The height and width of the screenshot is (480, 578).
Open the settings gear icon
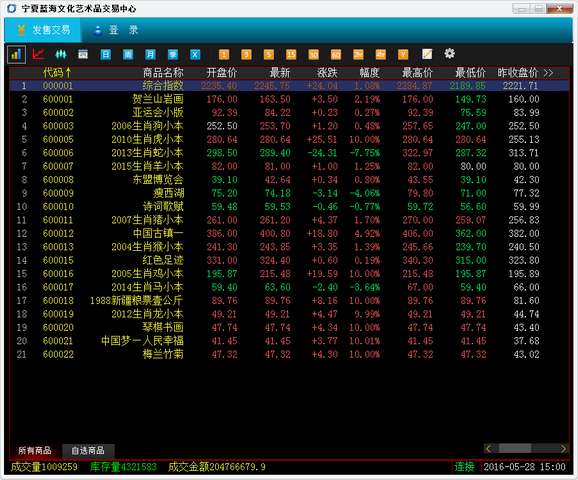tap(449, 54)
